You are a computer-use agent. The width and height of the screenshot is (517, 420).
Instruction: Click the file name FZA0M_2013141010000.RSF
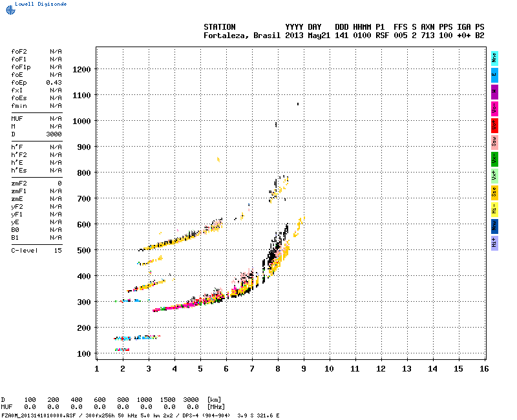click(39, 415)
